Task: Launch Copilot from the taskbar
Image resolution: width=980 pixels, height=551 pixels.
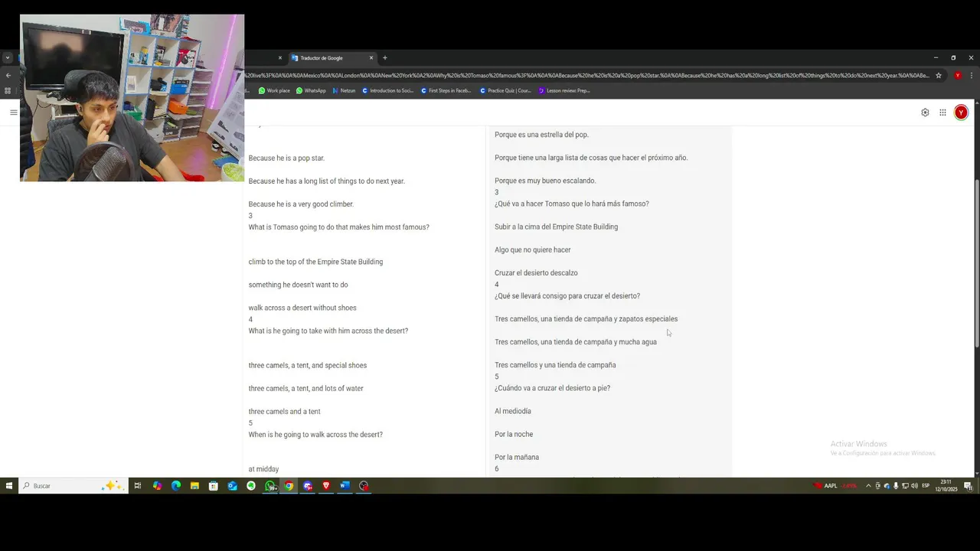Action: 157,486
